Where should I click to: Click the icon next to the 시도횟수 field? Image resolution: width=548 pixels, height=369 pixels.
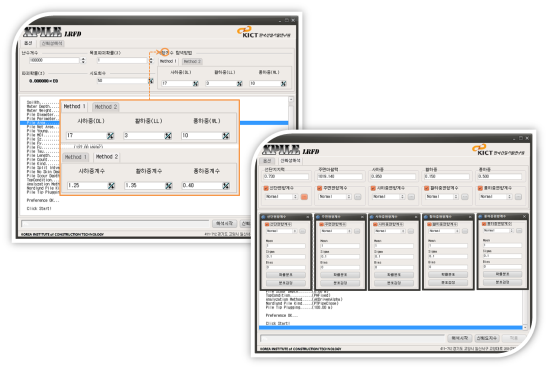151,81
